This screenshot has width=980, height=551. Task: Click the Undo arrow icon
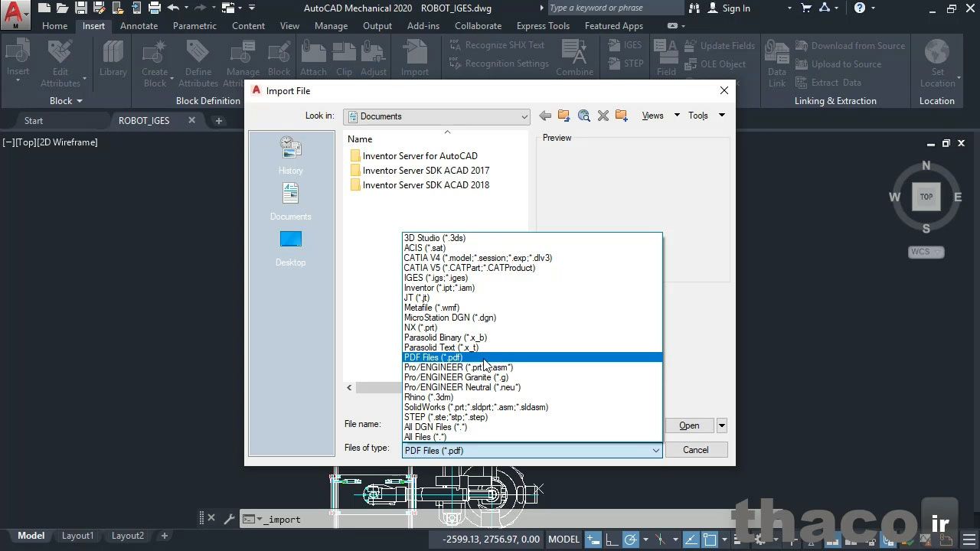(x=173, y=8)
